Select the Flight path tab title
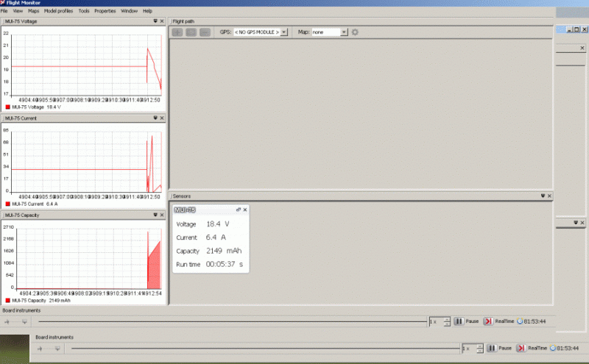Viewport: 589px width, 364px height. point(183,21)
